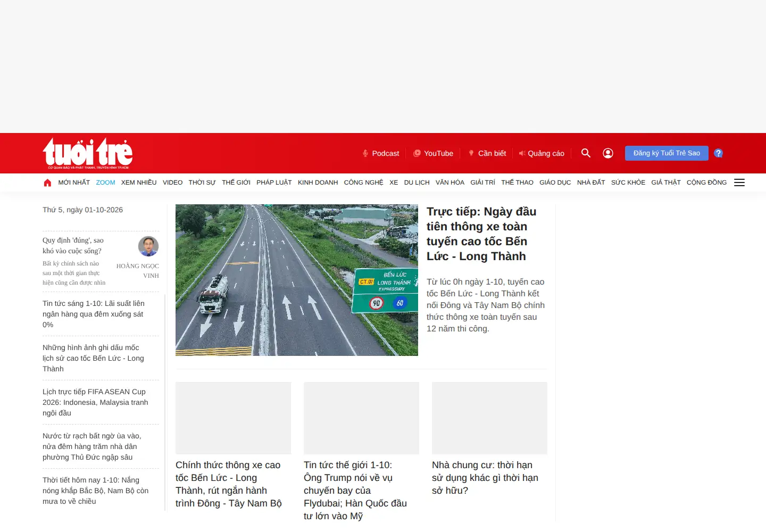Go to the DU LỊCH section
This screenshot has width=766, height=532.
417,182
